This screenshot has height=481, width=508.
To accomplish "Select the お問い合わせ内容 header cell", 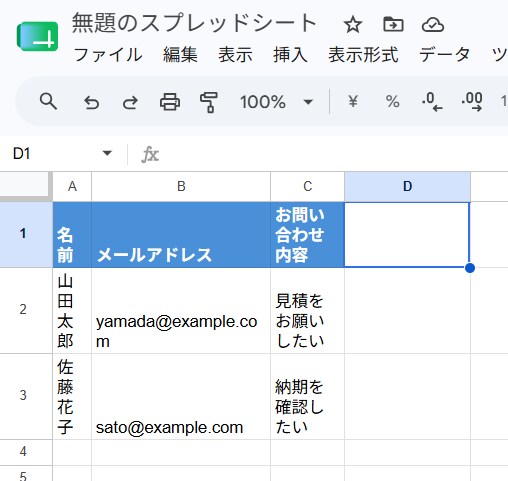I will click(x=308, y=234).
